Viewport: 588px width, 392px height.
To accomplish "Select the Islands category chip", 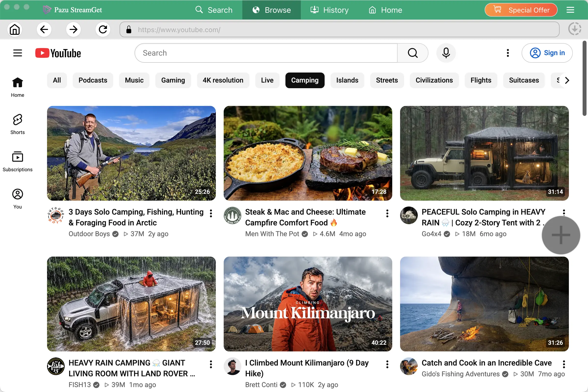I will [x=347, y=80].
